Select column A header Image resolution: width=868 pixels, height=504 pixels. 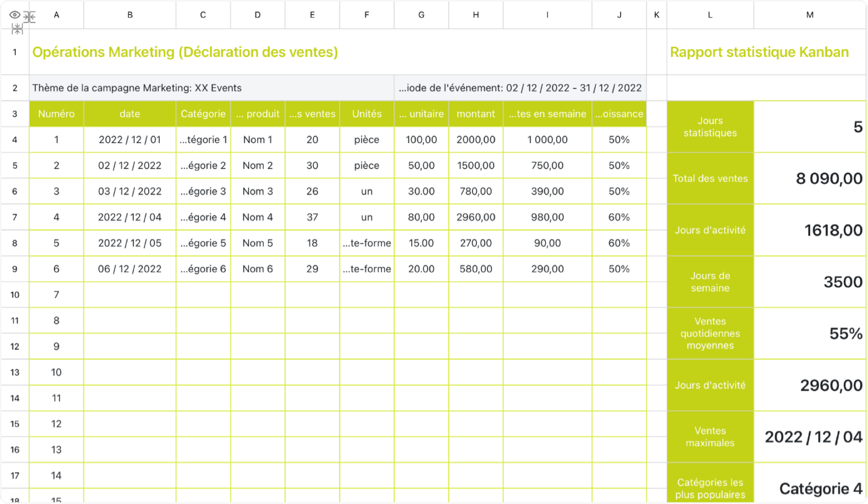56,15
